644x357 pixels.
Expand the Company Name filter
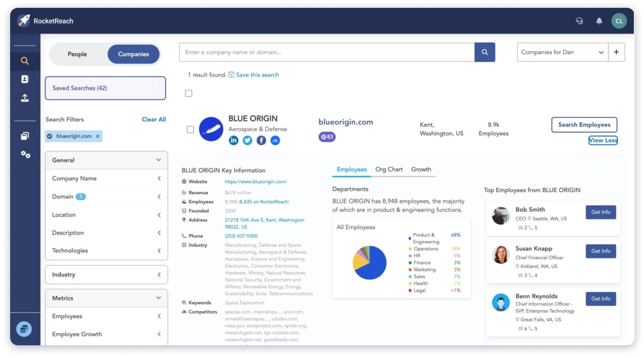107,178
